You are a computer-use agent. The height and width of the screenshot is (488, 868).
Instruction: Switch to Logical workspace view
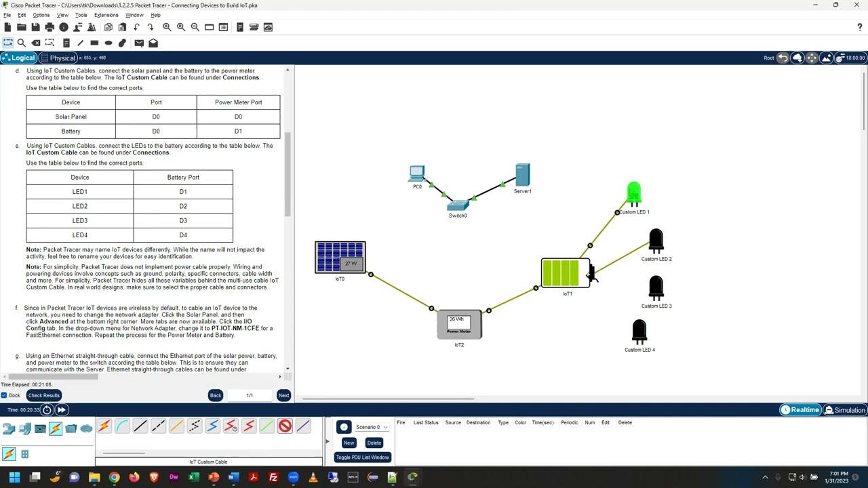point(18,58)
